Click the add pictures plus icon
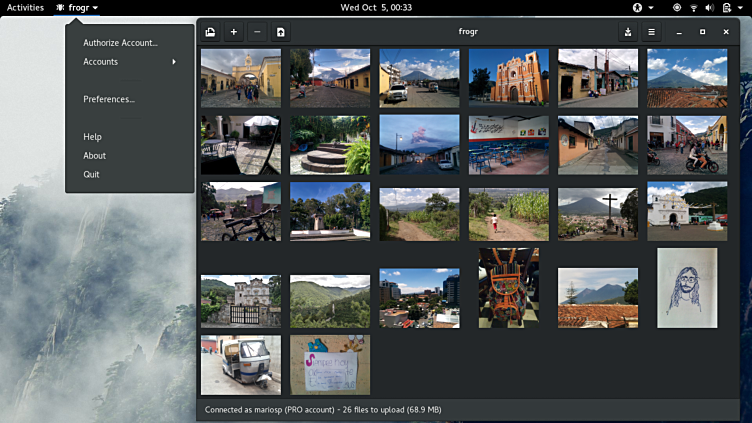 click(x=234, y=32)
